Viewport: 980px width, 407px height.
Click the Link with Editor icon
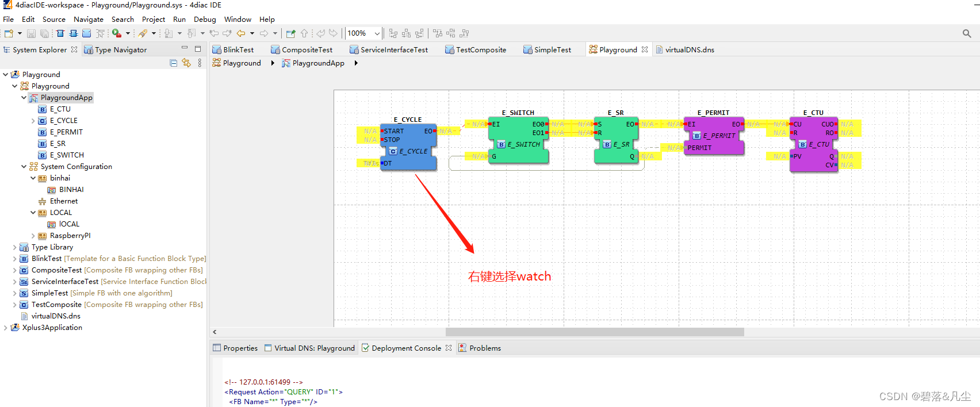(186, 63)
